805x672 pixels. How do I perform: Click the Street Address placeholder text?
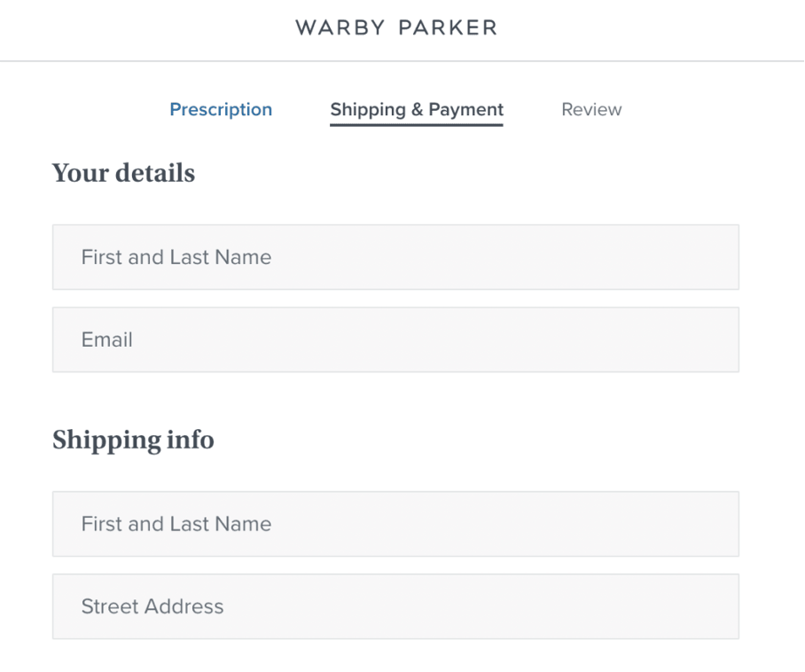[x=152, y=606]
